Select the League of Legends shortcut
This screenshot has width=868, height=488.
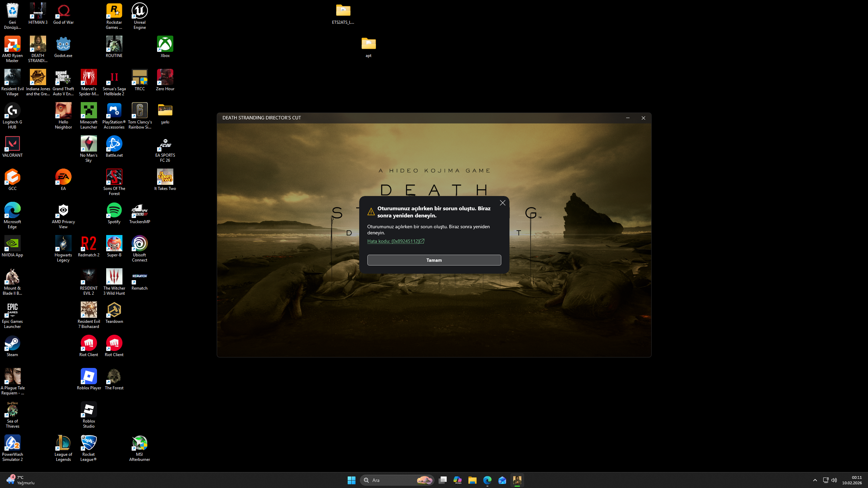coord(63,448)
